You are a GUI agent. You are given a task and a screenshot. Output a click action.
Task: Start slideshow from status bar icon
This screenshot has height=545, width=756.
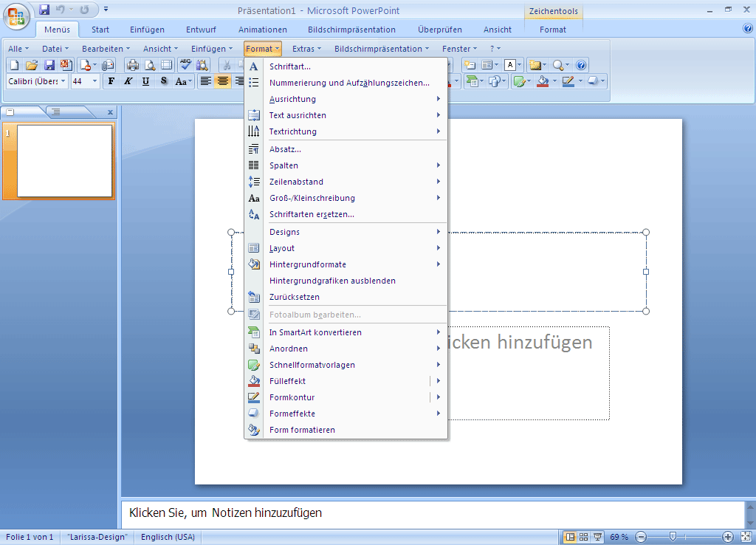(x=597, y=537)
